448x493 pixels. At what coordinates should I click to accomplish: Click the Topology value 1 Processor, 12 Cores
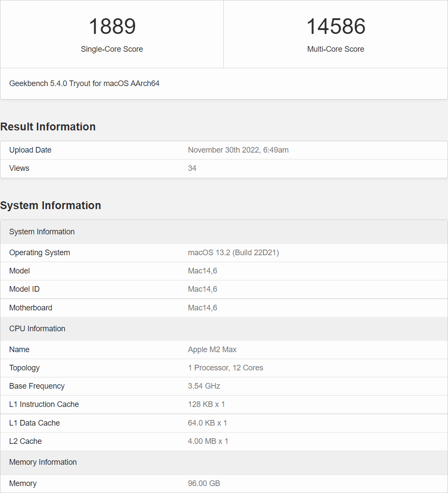[225, 368]
